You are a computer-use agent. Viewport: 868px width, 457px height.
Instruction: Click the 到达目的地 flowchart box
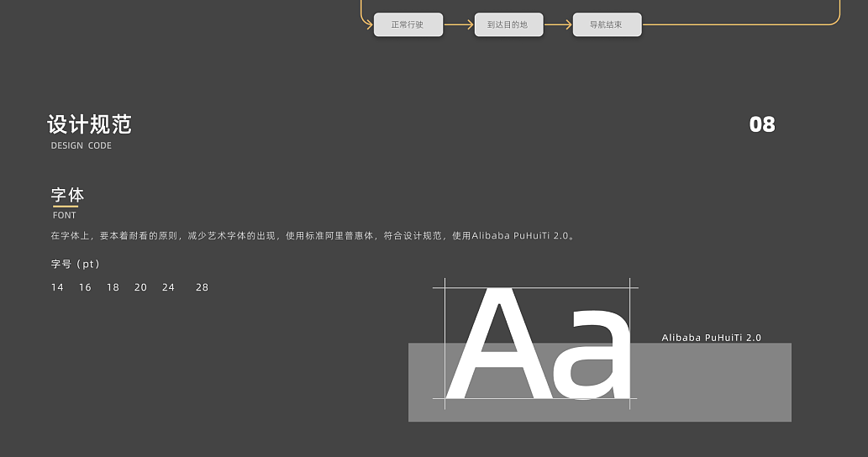click(x=508, y=24)
